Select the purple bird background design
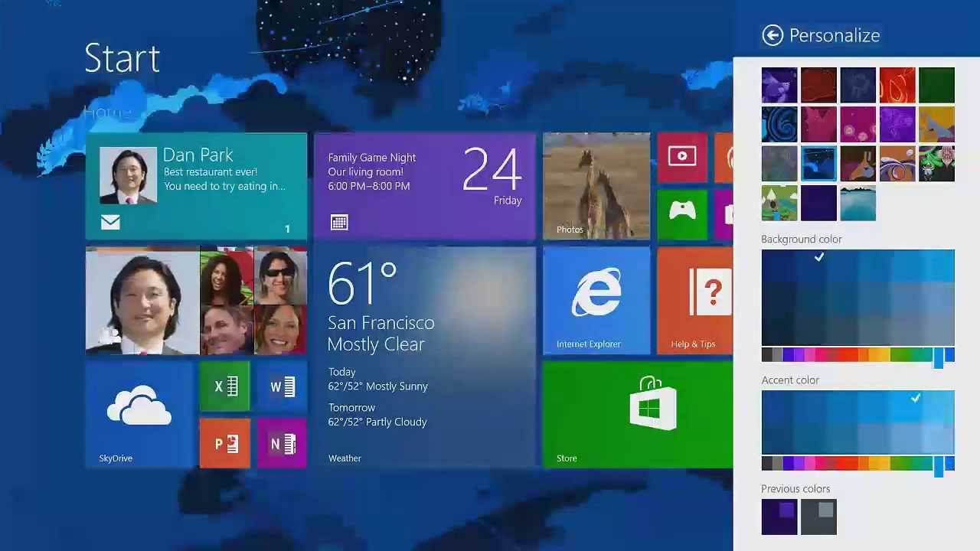Screen dimensions: 980x551 point(779,85)
